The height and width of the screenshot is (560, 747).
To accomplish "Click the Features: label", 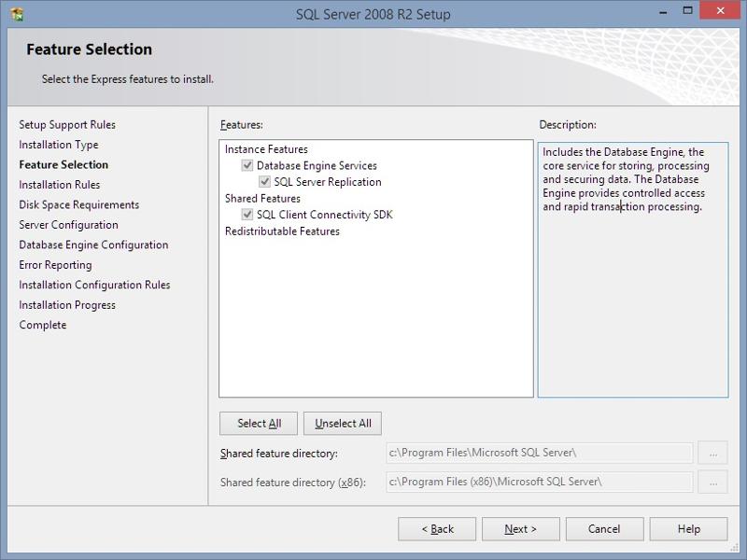I will [242, 125].
